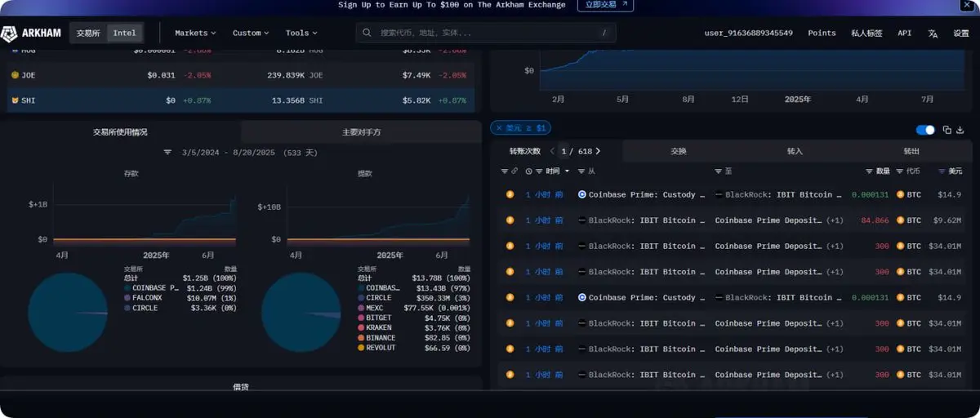980x418 pixels.
Task: Select 交换 tab
Action: click(679, 151)
